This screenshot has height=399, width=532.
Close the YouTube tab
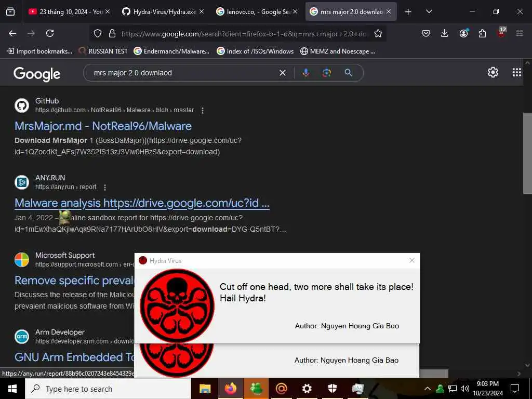point(108,11)
